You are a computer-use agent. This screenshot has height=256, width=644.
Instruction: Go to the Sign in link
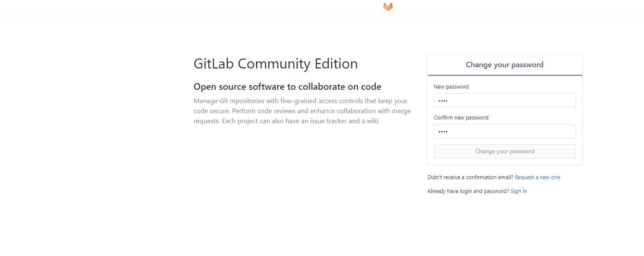pos(519,191)
